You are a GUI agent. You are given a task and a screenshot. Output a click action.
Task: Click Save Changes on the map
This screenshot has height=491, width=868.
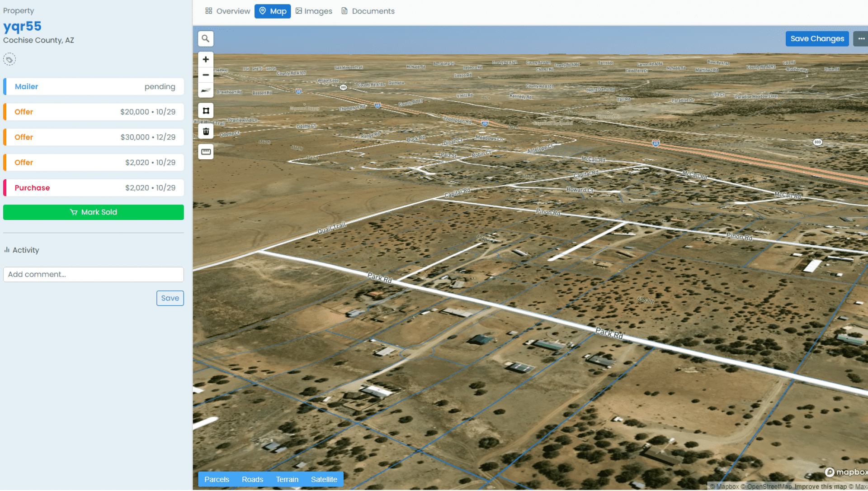816,38
